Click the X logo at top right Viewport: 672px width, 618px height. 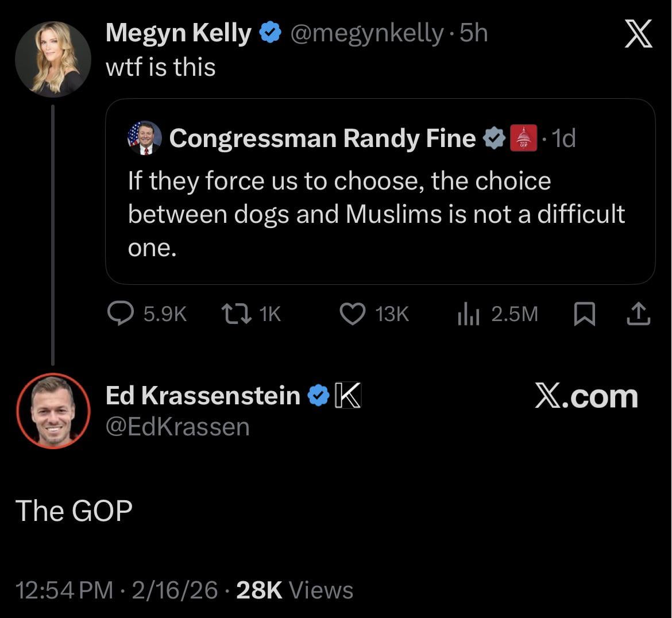[638, 34]
